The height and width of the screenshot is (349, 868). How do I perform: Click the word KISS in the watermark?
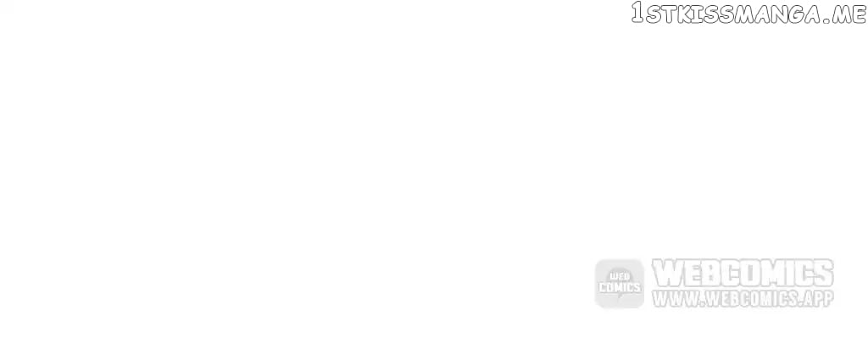tap(706, 14)
